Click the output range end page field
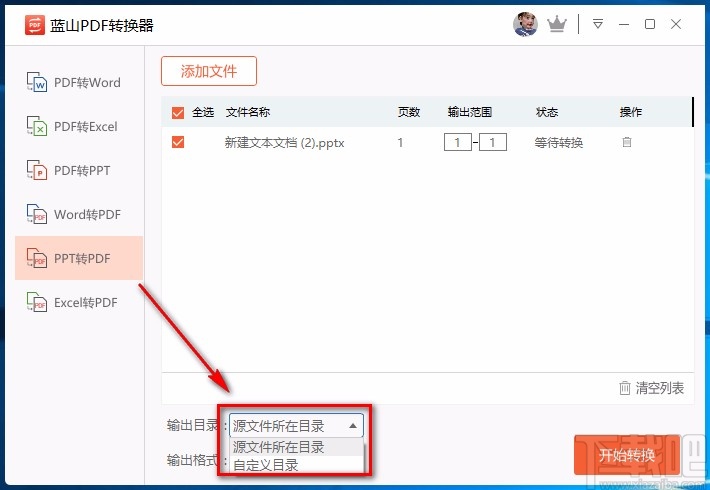Screen dimensions: 710x490 point(493,142)
